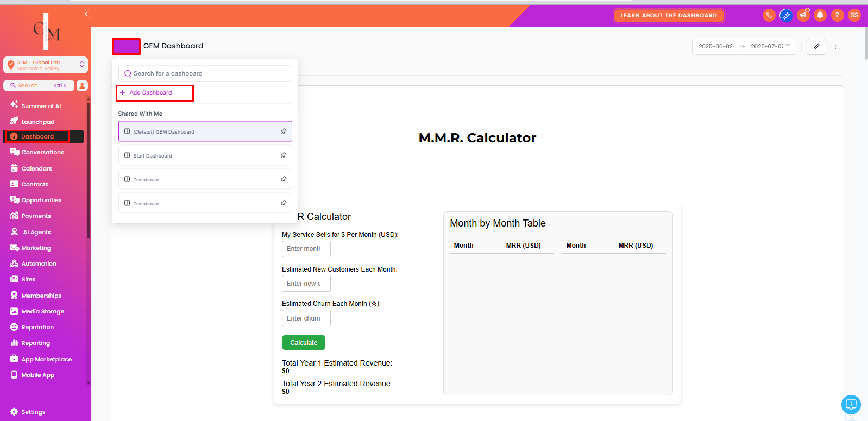Click the GEM Dashboard title
This screenshot has width=868, height=421.
click(173, 46)
